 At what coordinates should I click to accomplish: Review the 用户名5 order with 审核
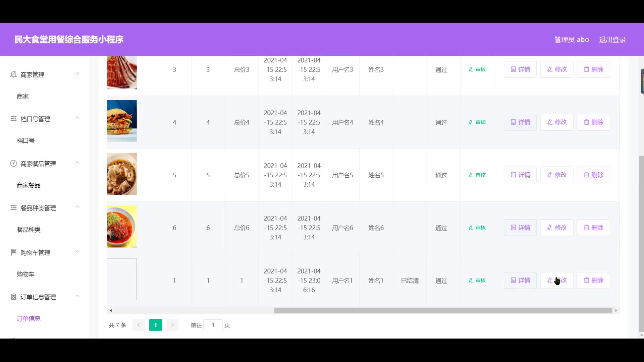tap(477, 175)
